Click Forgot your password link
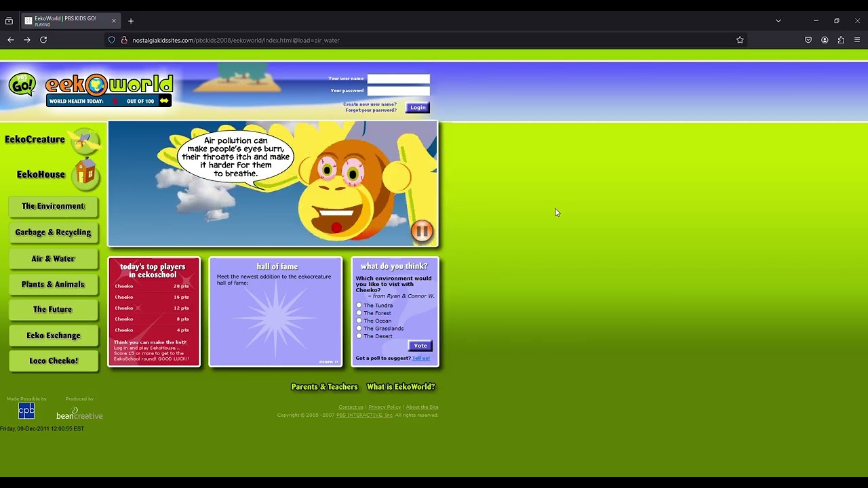Viewport: 868px width, 488px height. [x=371, y=110]
